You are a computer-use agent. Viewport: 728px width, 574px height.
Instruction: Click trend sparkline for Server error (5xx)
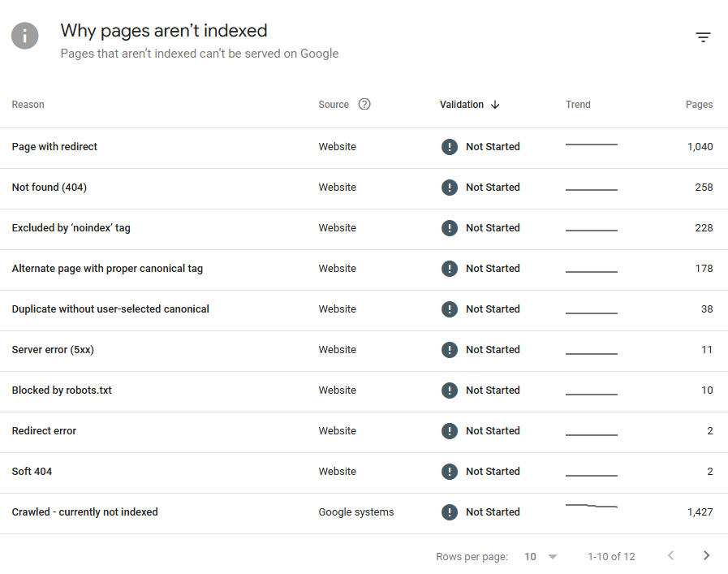pyautogui.click(x=592, y=353)
